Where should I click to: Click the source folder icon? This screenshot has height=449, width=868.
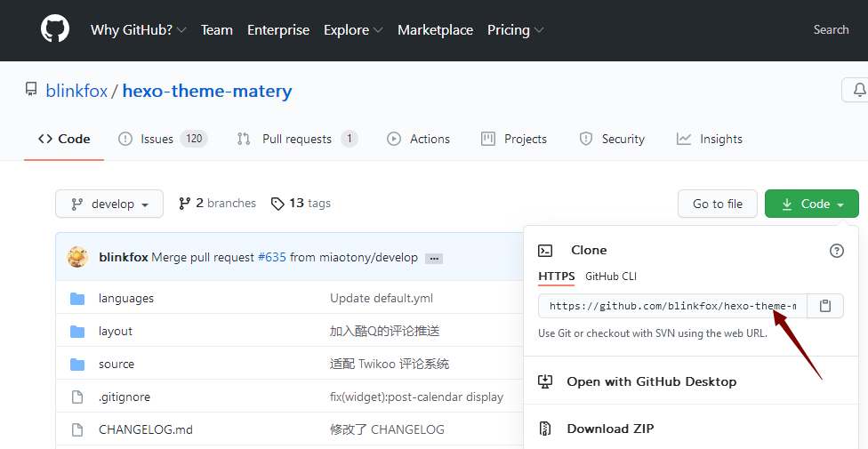(77, 365)
